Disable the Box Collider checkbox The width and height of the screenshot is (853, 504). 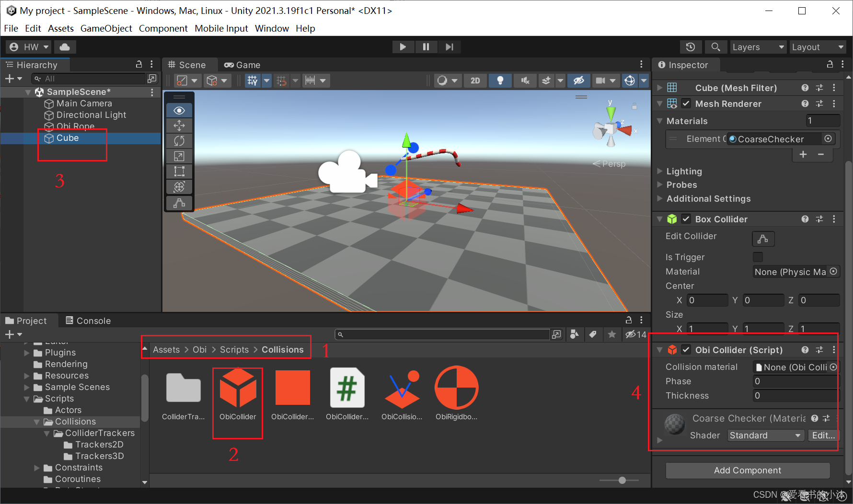686,219
